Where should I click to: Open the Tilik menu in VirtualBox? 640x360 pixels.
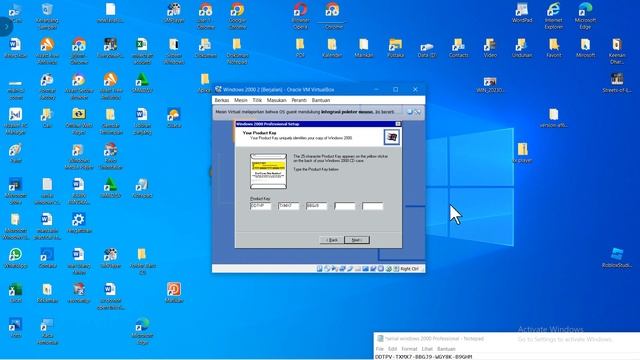[x=257, y=100]
